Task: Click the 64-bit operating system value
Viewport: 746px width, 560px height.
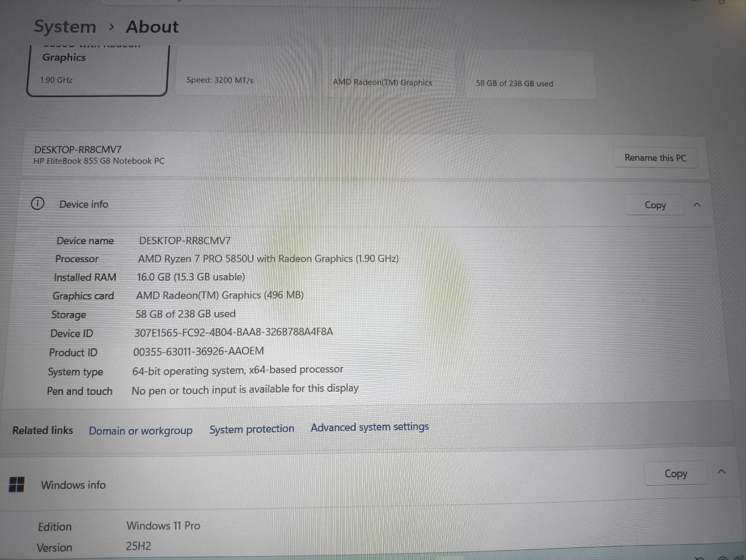Action: [238, 370]
